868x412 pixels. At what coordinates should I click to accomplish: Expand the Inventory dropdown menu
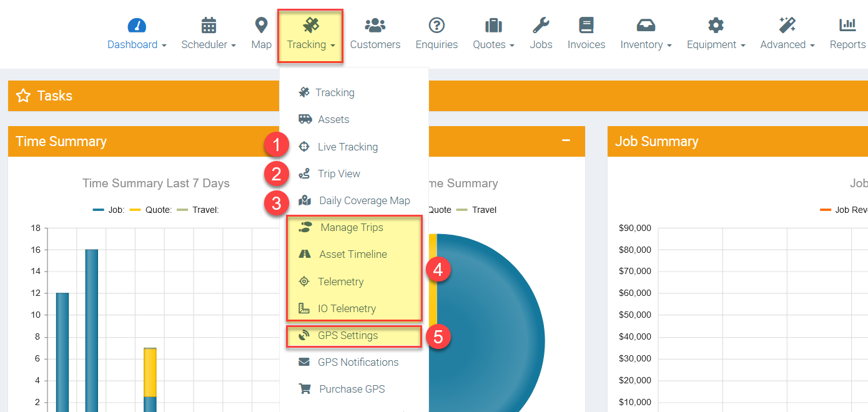tap(646, 45)
